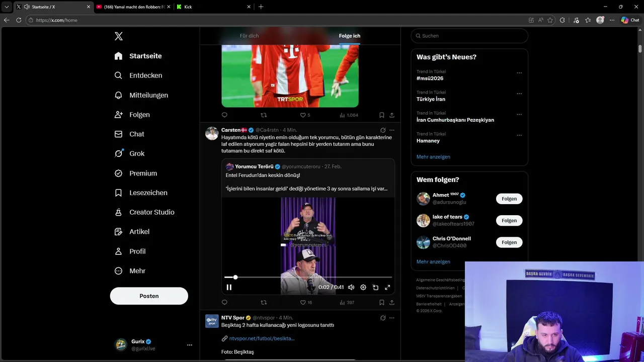Switch to the YouTube Yamal browser tab
Image resolution: width=644 pixels, height=362 pixels.
tap(133, 7)
